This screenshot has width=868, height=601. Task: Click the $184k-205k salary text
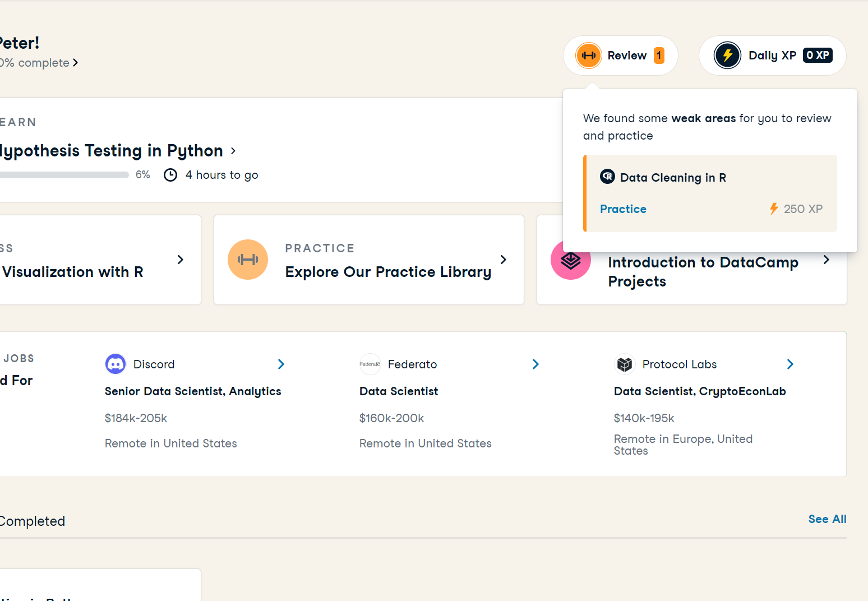tap(136, 418)
